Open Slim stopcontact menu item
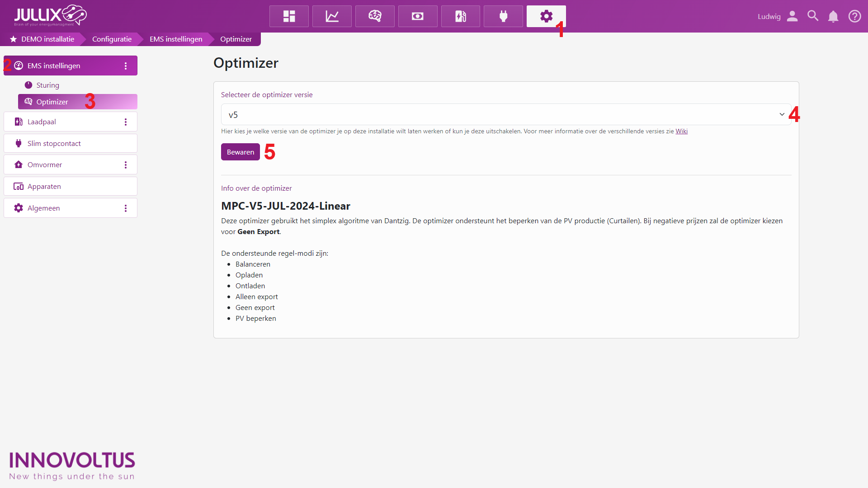 (54, 143)
